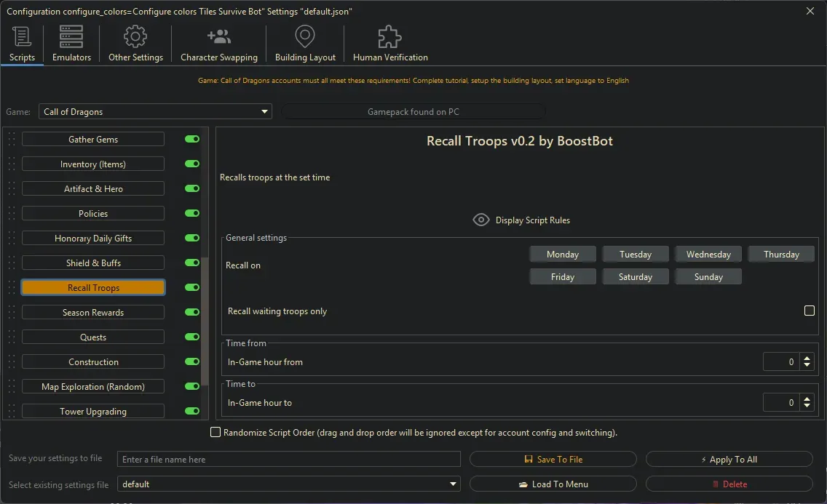Open the Game selection dropdown
The width and height of the screenshot is (827, 504).
[264, 111]
